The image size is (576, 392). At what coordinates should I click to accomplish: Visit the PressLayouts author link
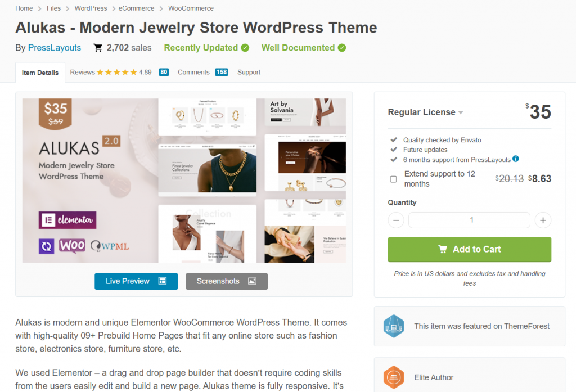click(x=55, y=48)
